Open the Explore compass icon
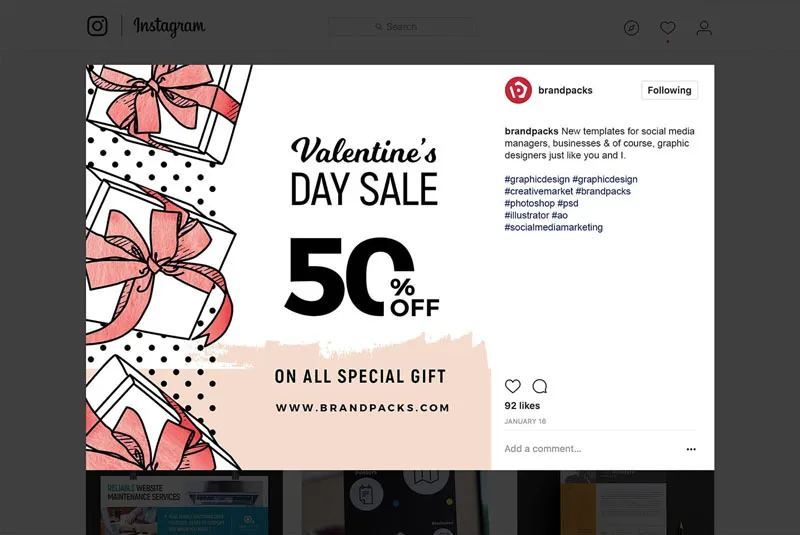This screenshot has width=800, height=535. pyautogui.click(x=631, y=28)
